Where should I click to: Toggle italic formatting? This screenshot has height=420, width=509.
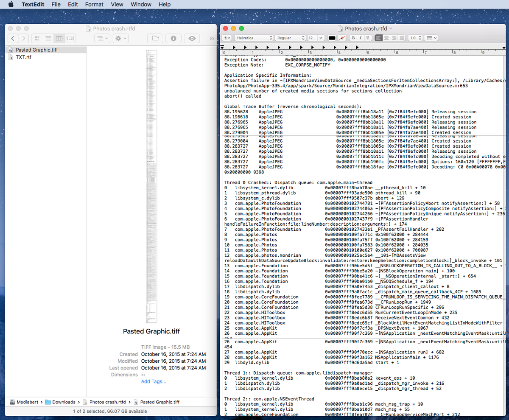tap(360, 38)
